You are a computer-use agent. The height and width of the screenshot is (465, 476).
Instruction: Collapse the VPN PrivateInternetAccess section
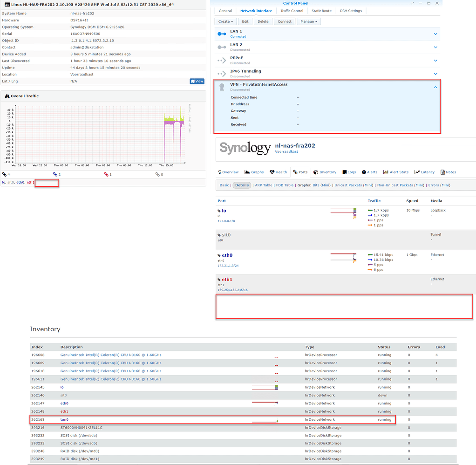(435, 87)
